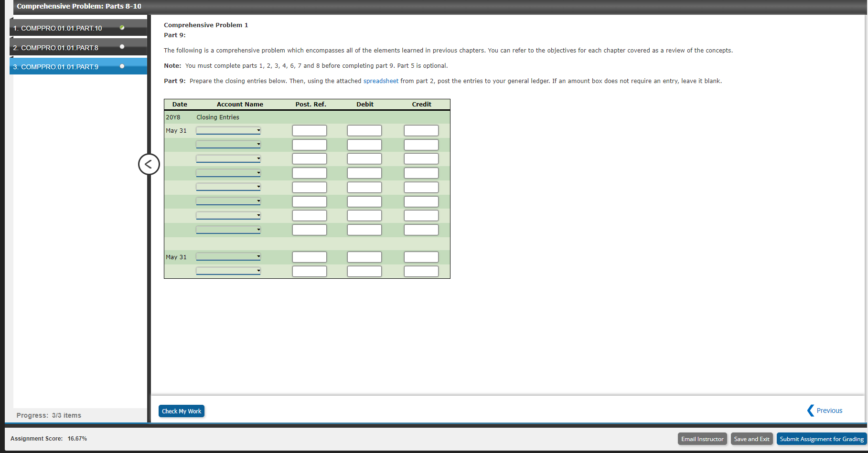Click the Previous chevron icon
This screenshot has width=868, height=453.
click(x=810, y=411)
